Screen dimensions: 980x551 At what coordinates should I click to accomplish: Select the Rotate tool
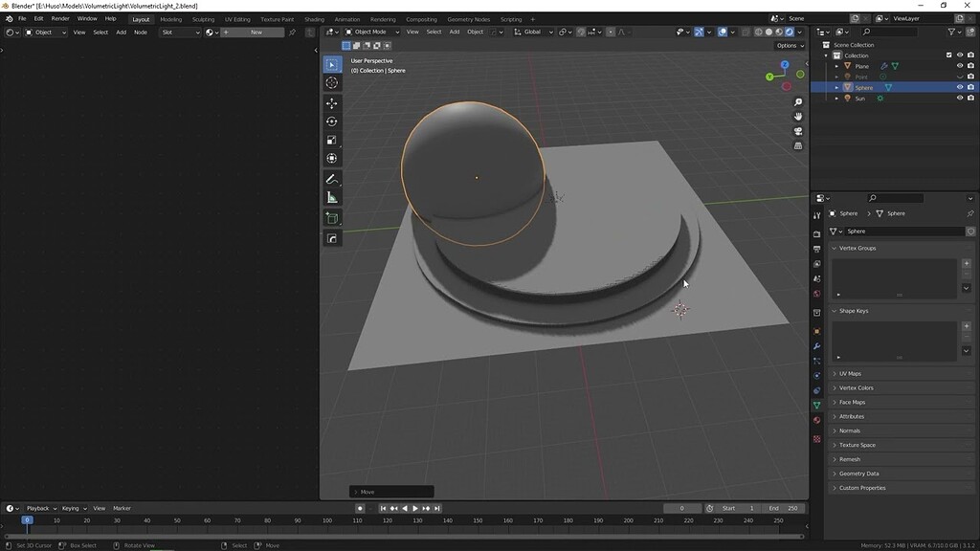tap(331, 121)
